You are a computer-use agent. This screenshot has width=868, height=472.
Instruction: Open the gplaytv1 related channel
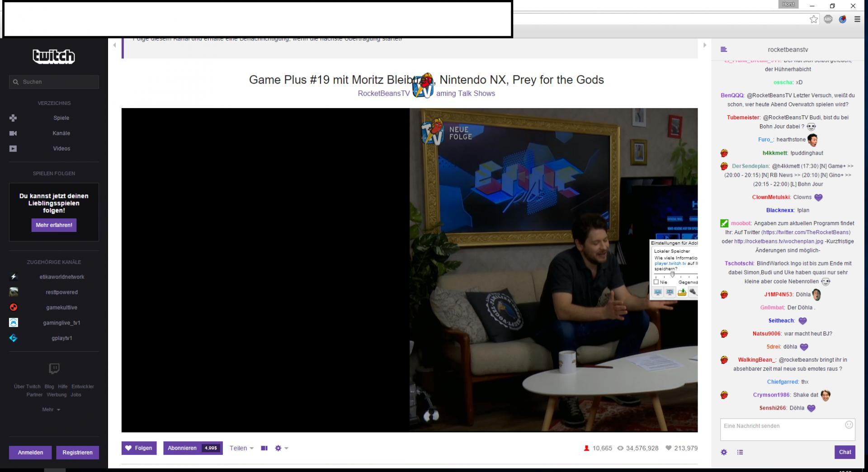coord(61,338)
